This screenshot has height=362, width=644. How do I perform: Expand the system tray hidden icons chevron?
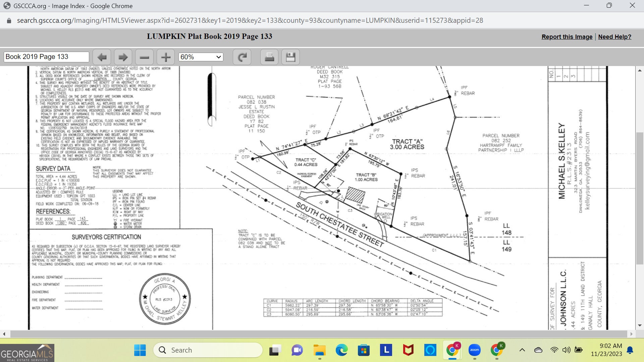click(x=522, y=350)
